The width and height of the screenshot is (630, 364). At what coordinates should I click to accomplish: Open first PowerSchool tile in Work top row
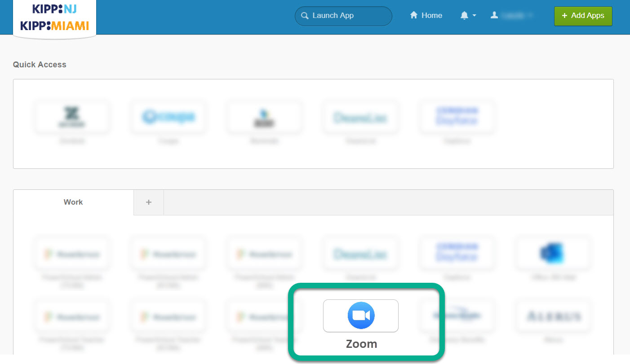(72, 254)
